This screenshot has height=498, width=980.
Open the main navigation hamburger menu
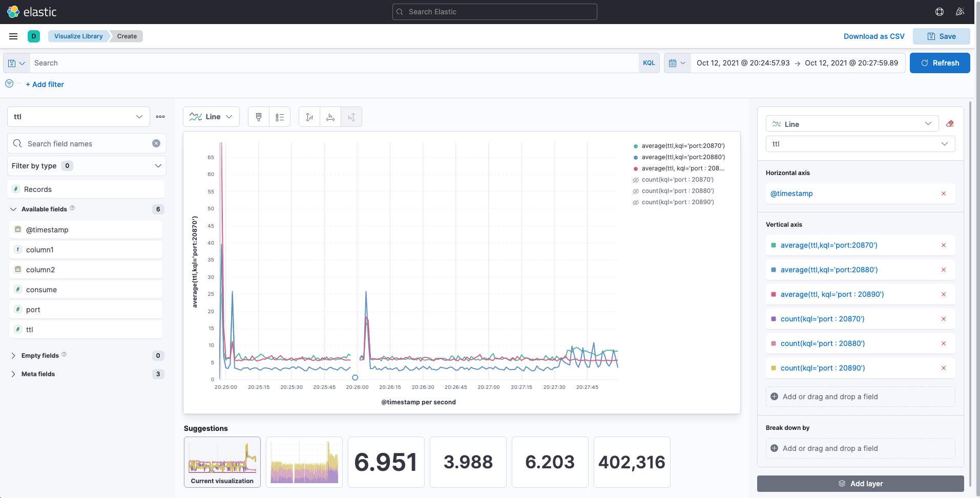coord(13,36)
